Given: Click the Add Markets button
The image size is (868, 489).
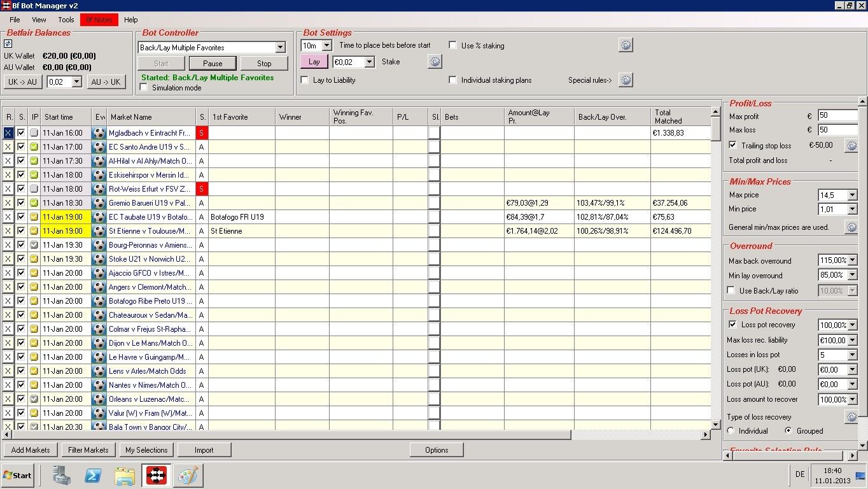Looking at the screenshot, I should point(31,450).
